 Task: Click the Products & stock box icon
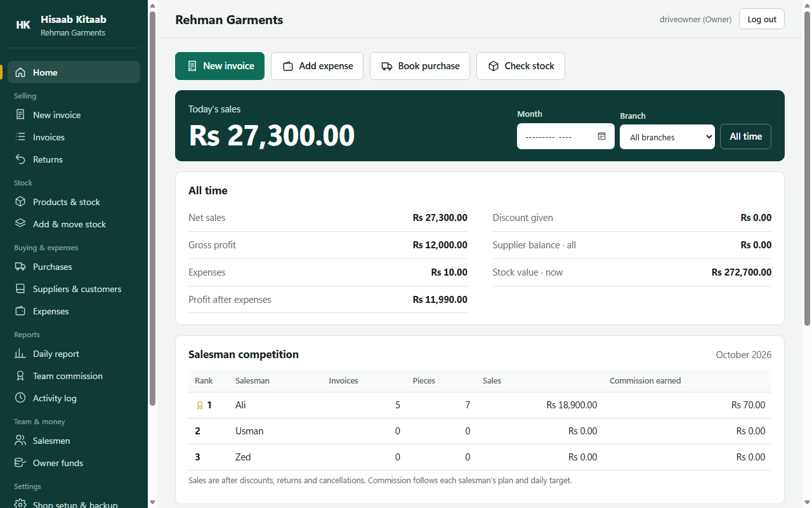(21, 202)
